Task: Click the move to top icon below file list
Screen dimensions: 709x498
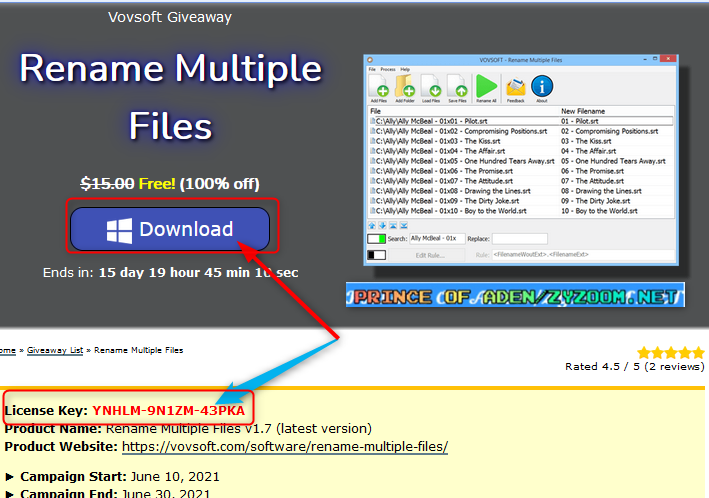Action: 393,225
